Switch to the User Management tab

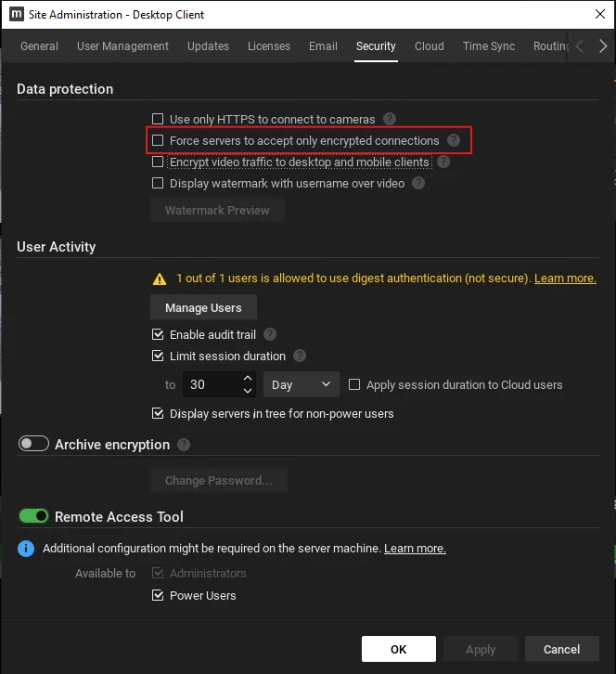pyautogui.click(x=122, y=46)
